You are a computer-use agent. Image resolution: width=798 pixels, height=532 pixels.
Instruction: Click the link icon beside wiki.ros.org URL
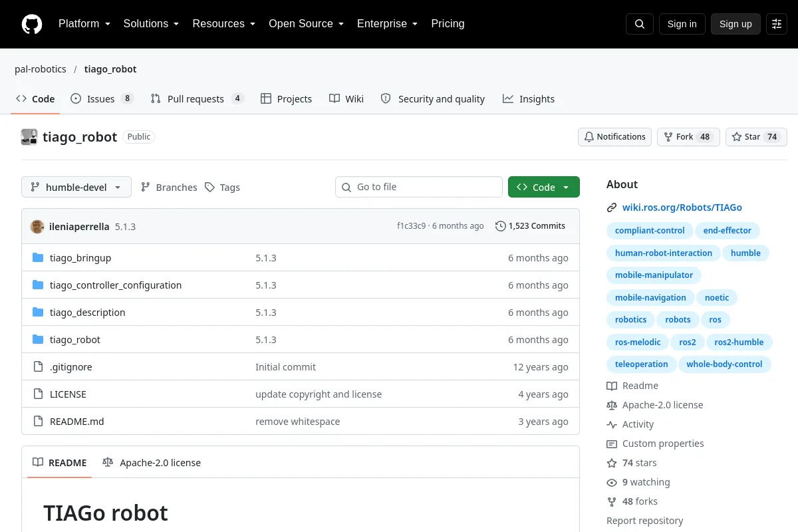612,207
